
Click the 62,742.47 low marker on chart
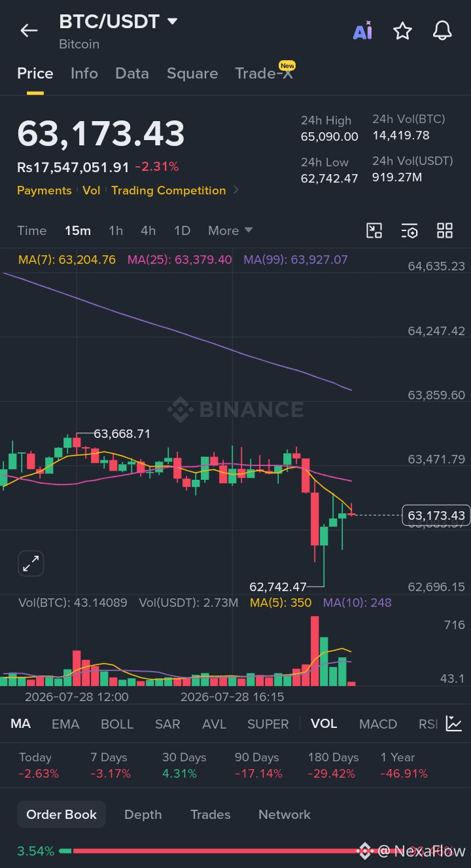(x=278, y=587)
